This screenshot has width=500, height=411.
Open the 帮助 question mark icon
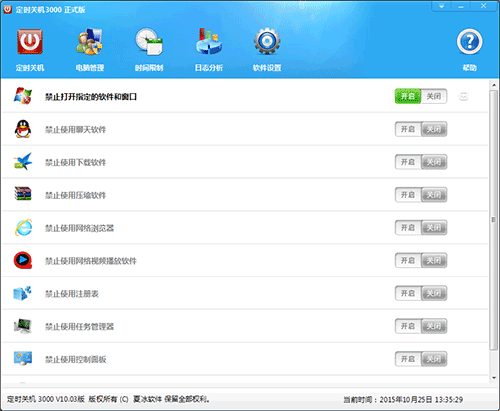click(469, 42)
